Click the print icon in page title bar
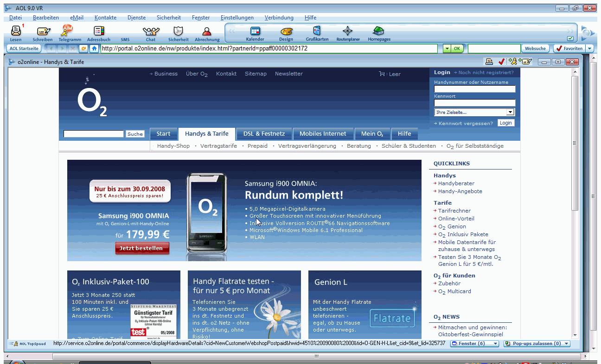601x364 pixels. (489, 62)
